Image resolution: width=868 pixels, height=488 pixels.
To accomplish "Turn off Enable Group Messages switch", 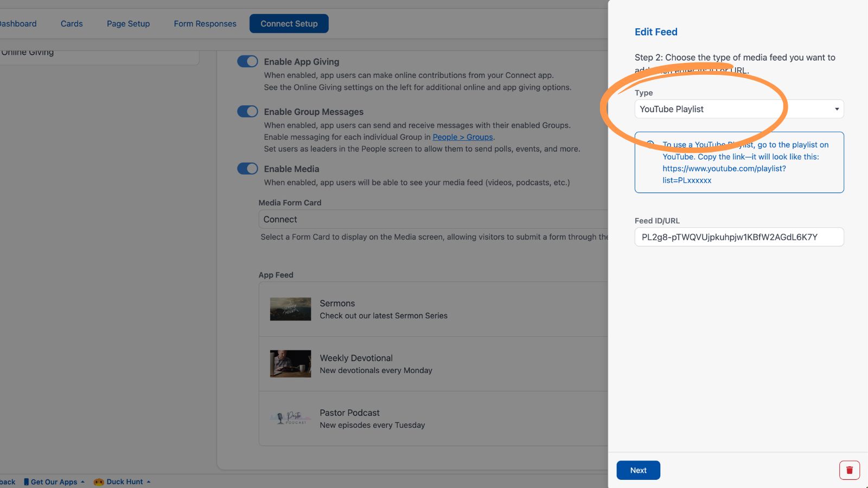I will pos(247,111).
